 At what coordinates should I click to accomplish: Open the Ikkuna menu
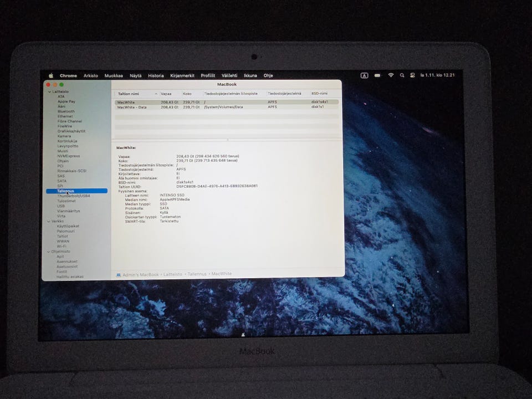click(250, 76)
